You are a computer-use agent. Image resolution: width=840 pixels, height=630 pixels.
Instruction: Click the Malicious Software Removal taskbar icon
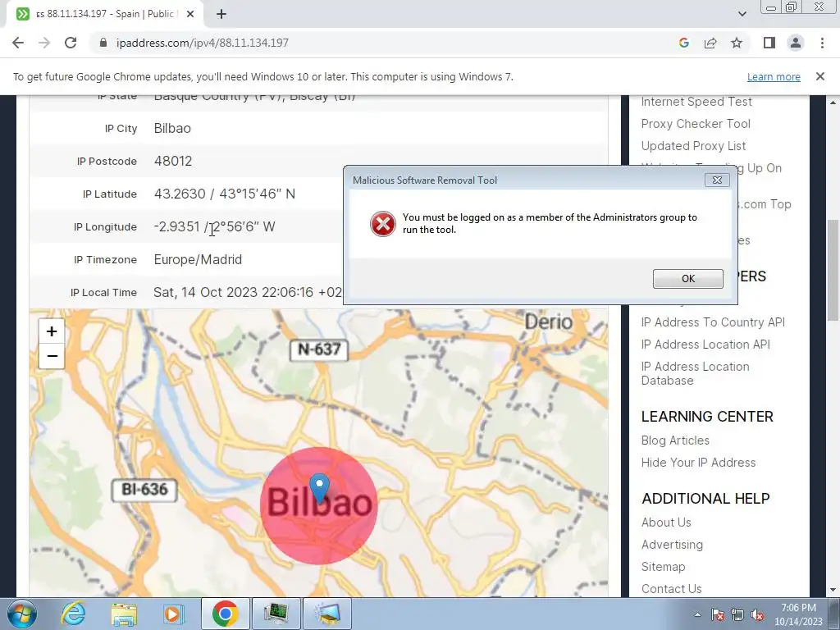(327, 614)
